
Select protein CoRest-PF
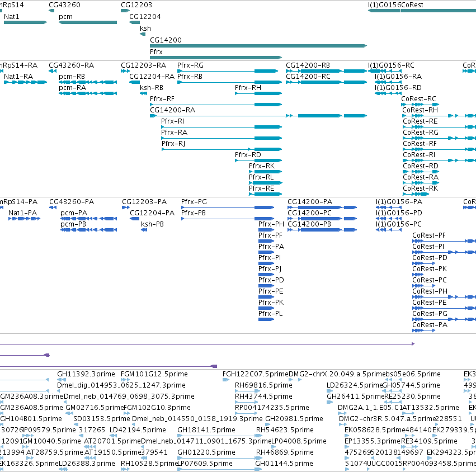[x=444, y=241]
